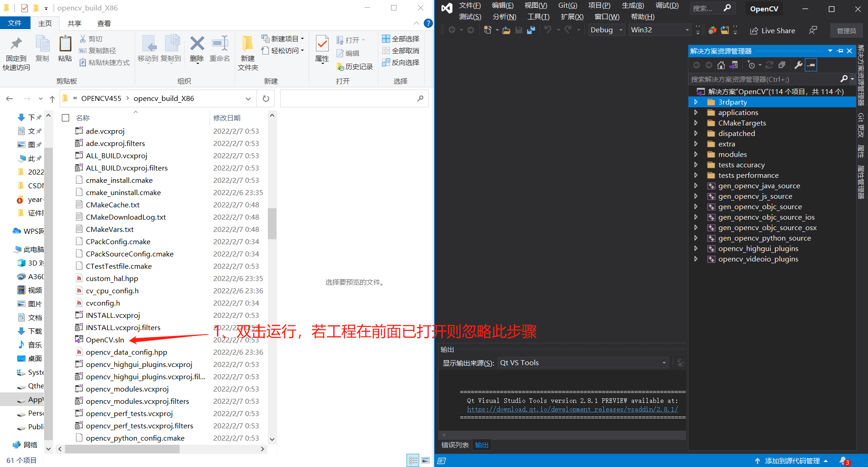Viewport: 868px width, 467px height.
Task: Click Copy path (复制路径) button
Action: point(98,50)
